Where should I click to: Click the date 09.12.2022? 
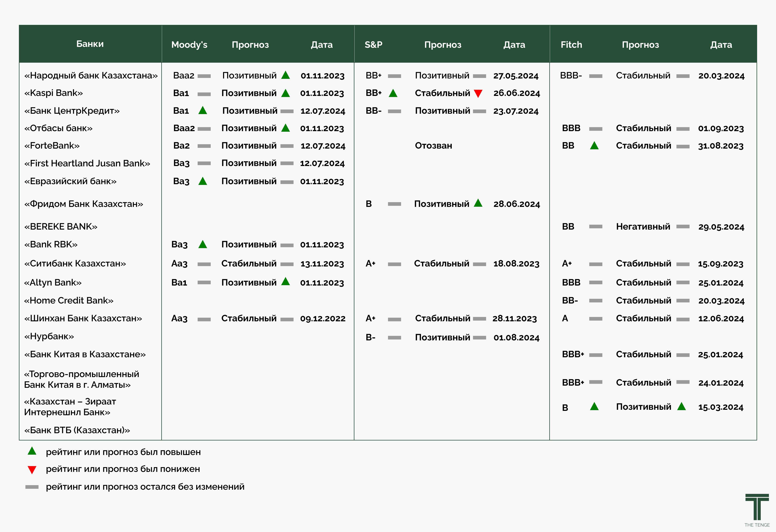tap(323, 319)
